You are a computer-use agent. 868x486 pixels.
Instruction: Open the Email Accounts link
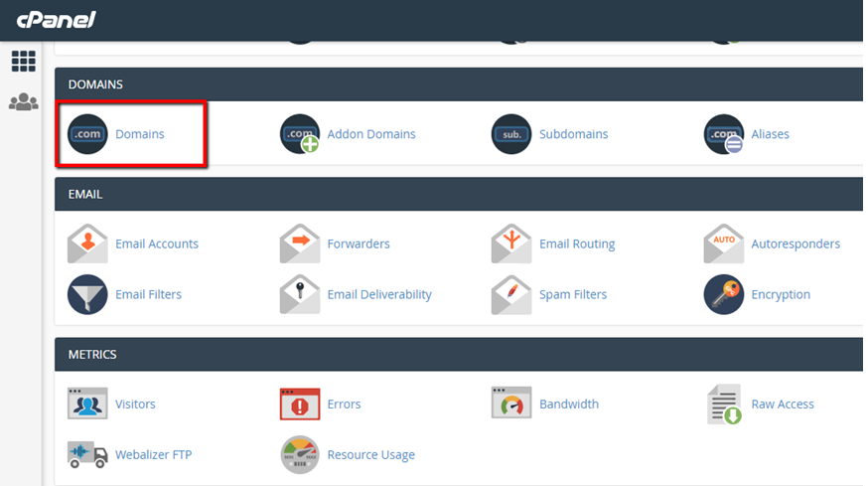157,243
